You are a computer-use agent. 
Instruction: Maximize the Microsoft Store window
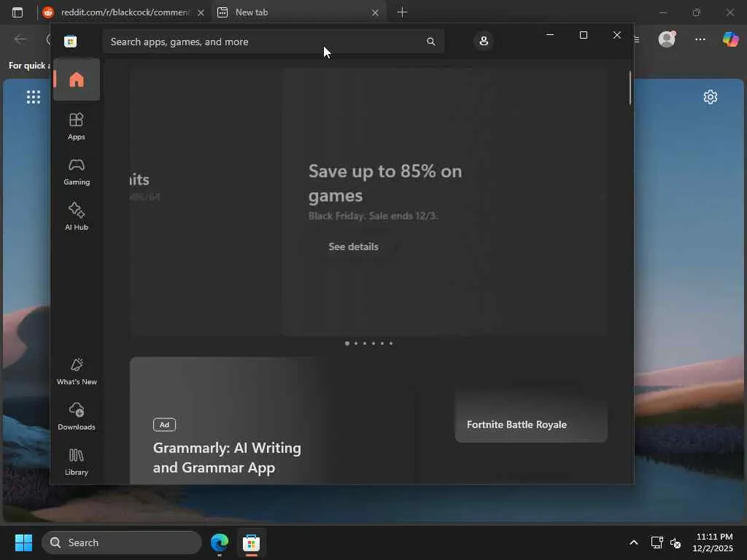(583, 35)
